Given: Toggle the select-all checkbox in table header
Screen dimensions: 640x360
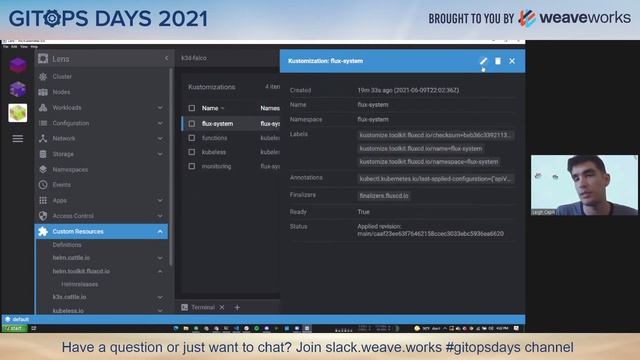Looking at the screenshot, I should (192, 108).
